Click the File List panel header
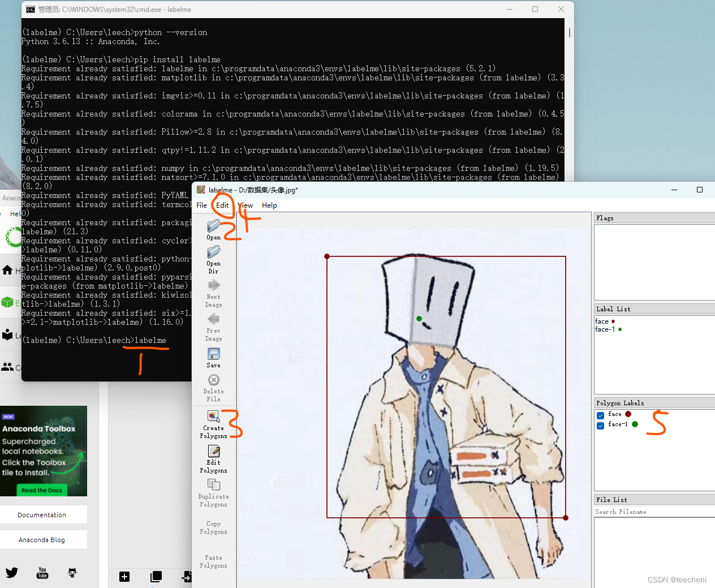The image size is (715, 588). (x=654, y=500)
